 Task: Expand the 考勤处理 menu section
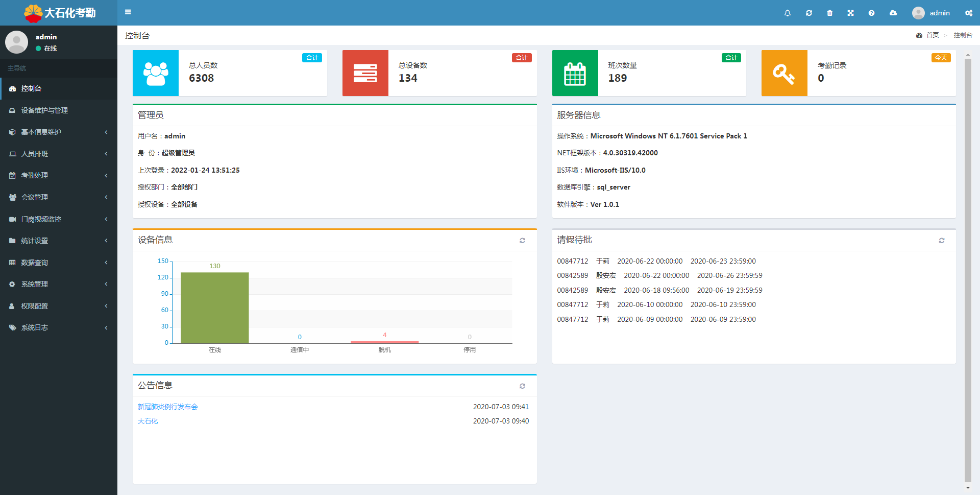click(59, 175)
